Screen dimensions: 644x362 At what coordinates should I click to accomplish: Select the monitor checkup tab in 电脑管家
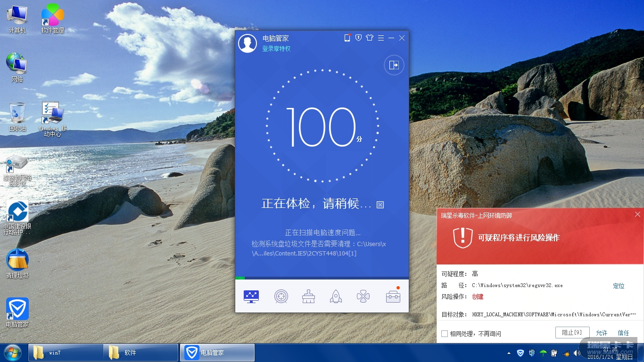pyautogui.click(x=251, y=296)
